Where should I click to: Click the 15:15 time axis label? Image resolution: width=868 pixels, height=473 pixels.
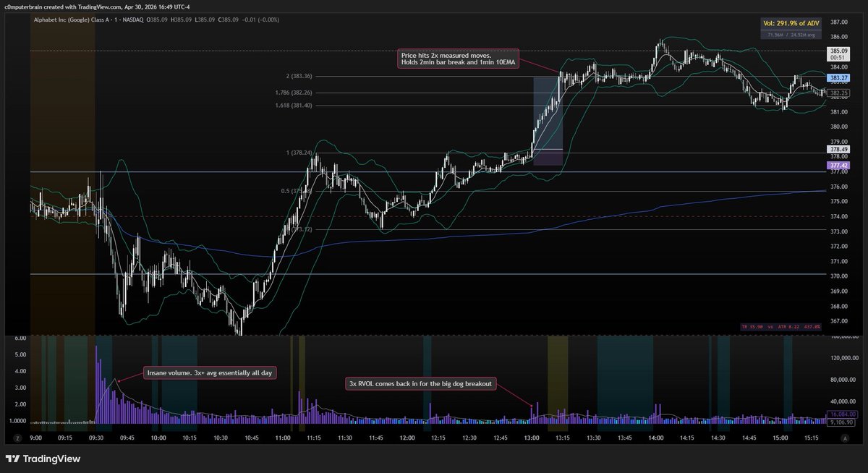pos(810,438)
